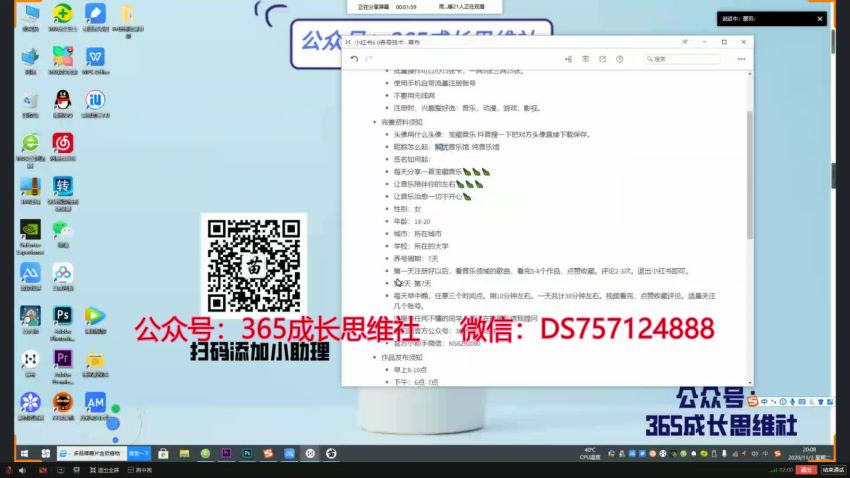Click the 学校：所在的大学 line

pos(421,246)
